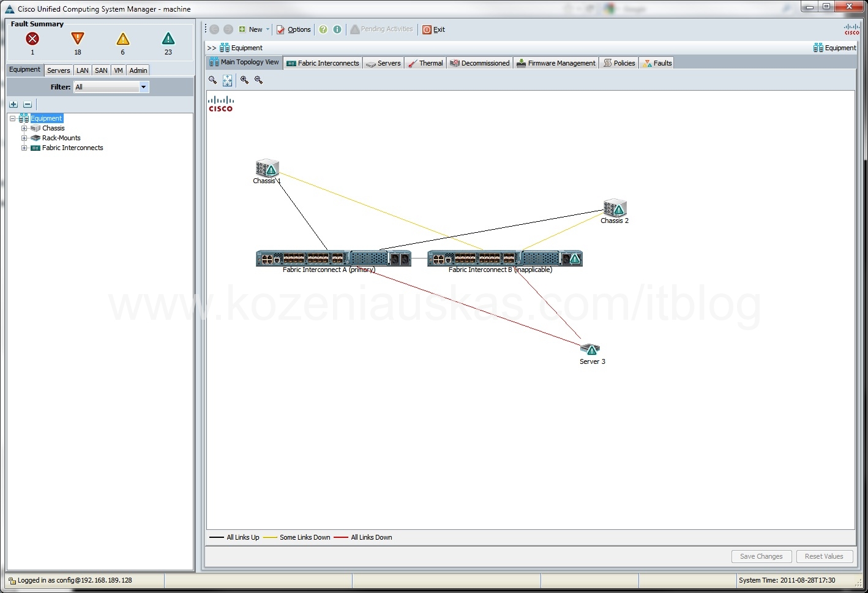Click 'Logged in as config@192.168.189.128' status

[75, 580]
